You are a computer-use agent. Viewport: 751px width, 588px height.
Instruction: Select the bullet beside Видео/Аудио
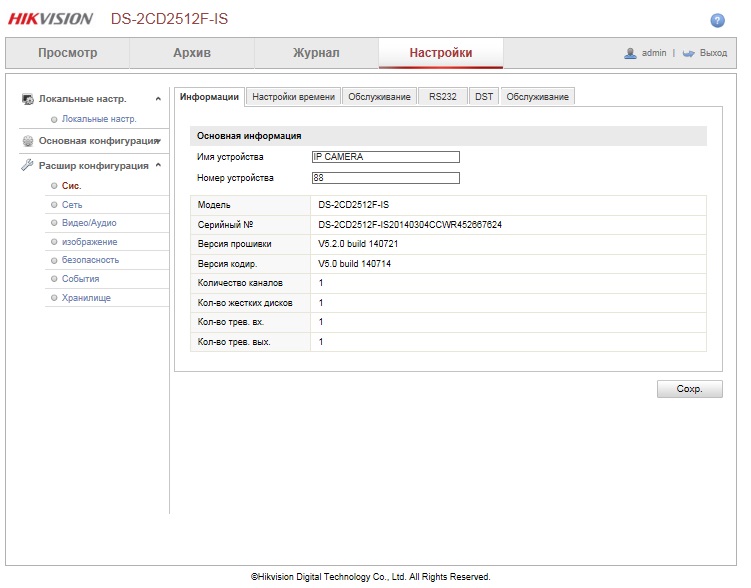[x=54, y=223]
